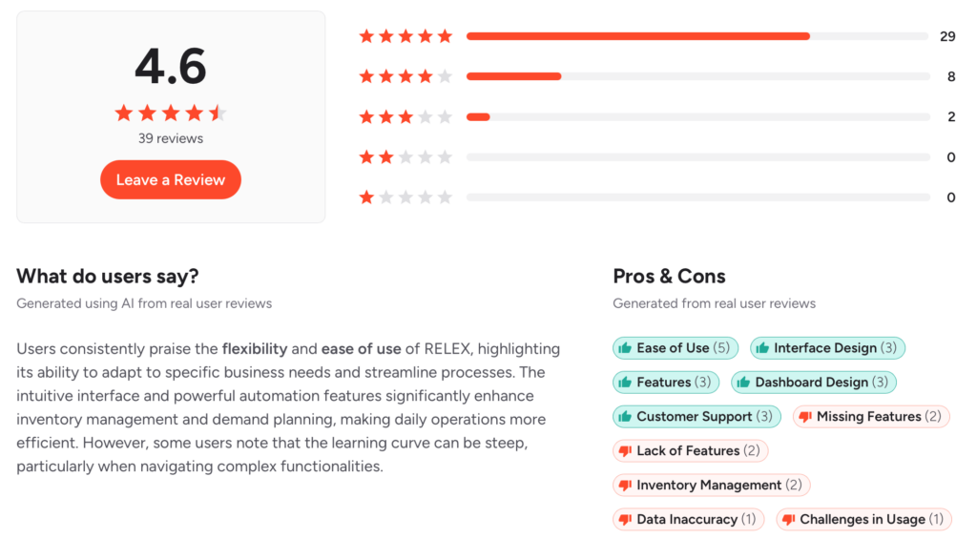Select the Data Inaccuracy con tag
Image resolution: width=977 pixels, height=560 pixels.
pos(689,519)
